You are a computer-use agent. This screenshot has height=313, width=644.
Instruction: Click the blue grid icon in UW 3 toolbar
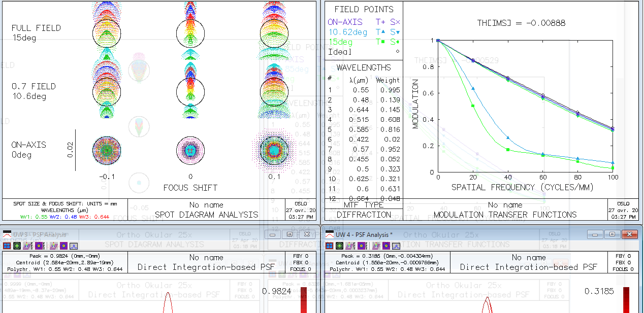click(x=7, y=246)
